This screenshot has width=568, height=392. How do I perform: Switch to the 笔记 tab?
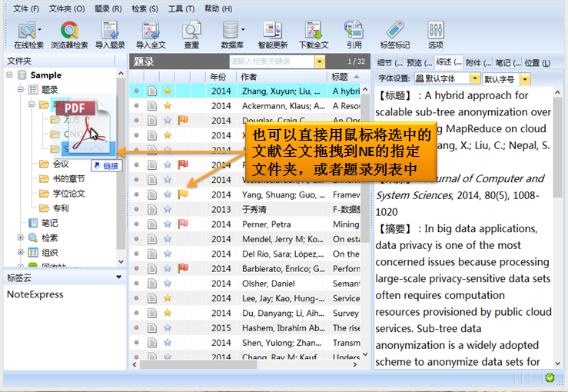pos(508,63)
